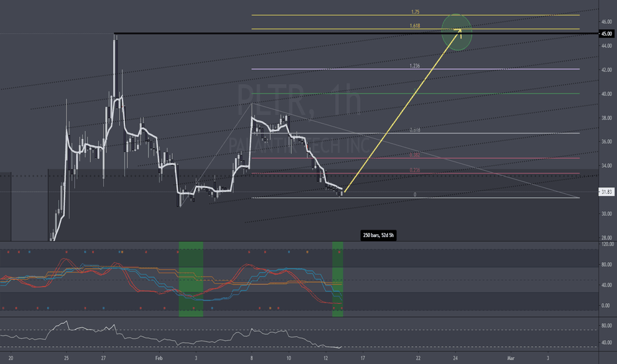Click the 1.618 Fibonacci level label
The width and height of the screenshot is (617, 364).
pyautogui.click(x=414, y=26)
